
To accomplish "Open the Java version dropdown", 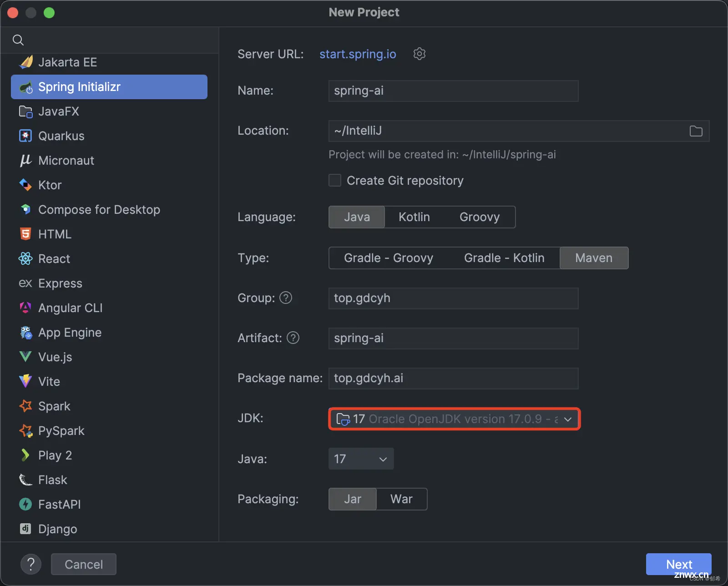I will (x=361, y=459).
